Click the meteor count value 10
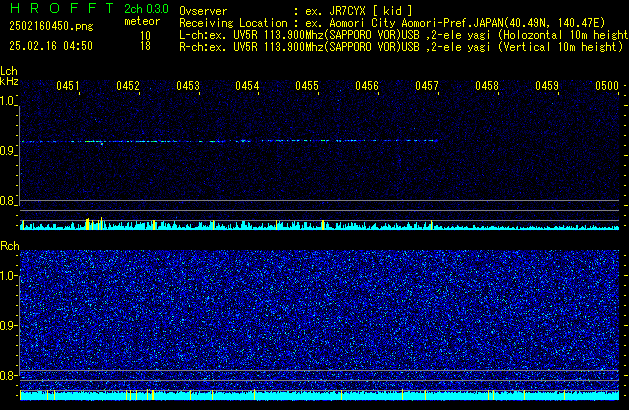The width and height of the screenshot is (629, 410). click(145, 36)
